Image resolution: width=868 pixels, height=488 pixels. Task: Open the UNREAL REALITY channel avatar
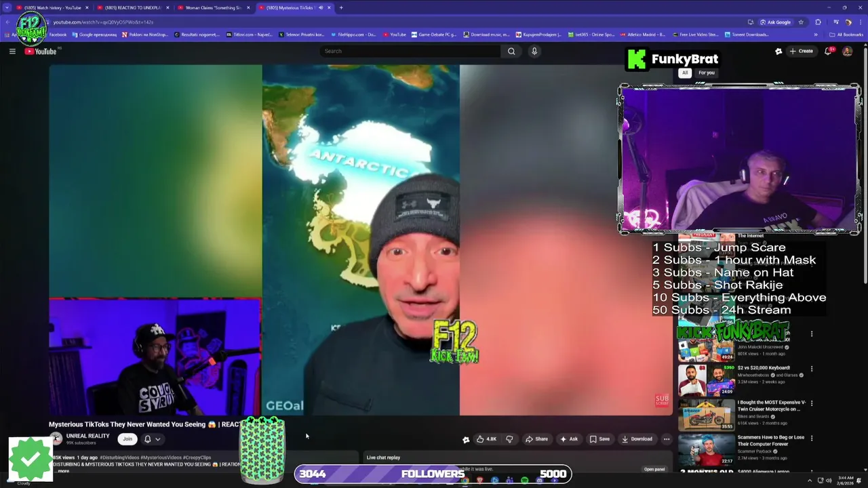[x=56, y=439]
